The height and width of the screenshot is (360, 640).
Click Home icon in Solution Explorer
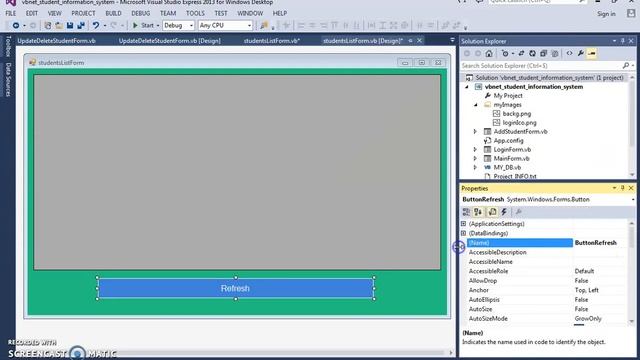tap(489, 53)
